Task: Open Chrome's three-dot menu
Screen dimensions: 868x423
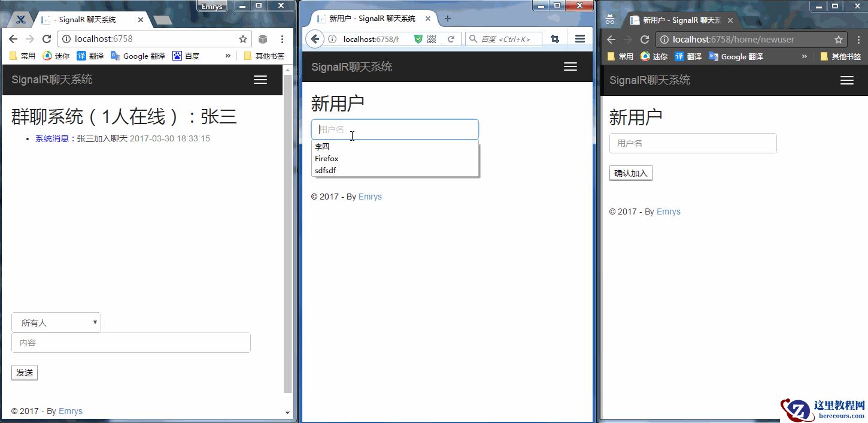Action: (282, 39)
